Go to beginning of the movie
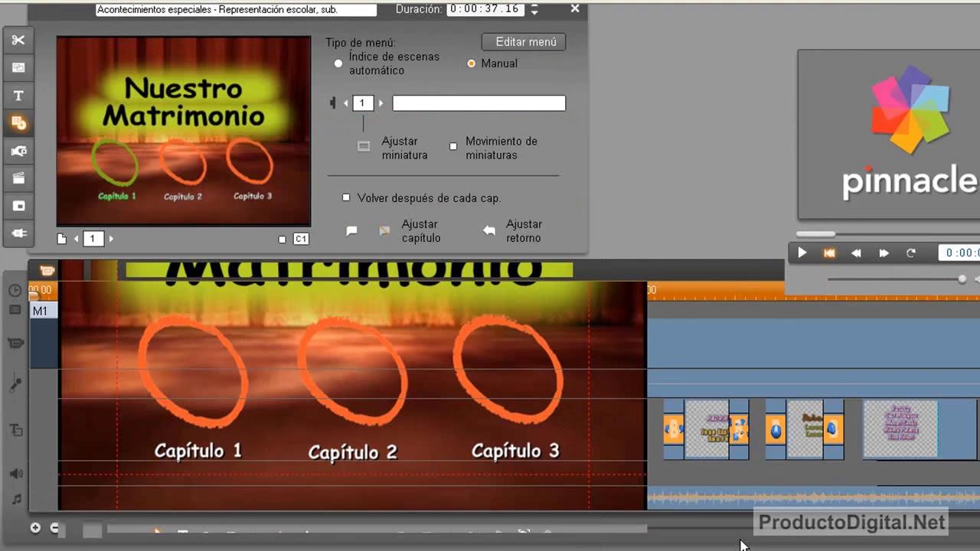 (x=829, y=253)
